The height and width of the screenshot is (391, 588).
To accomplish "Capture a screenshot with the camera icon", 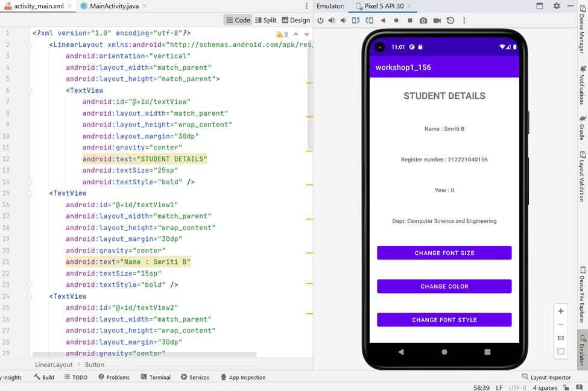I will coord(423,20).
